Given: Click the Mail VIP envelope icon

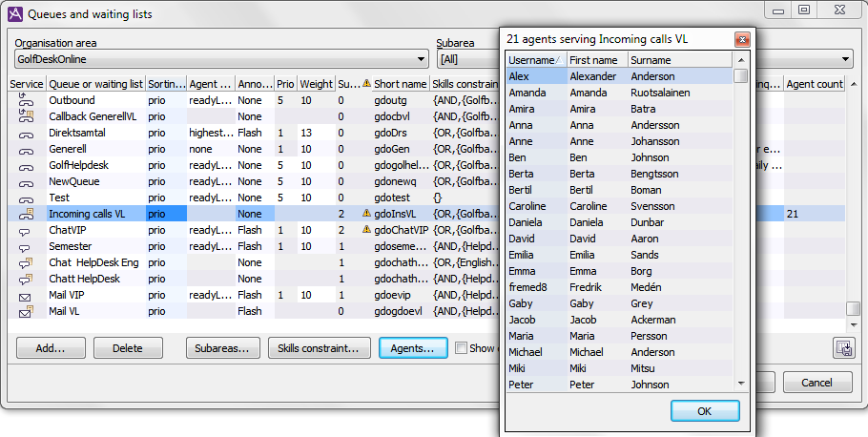Looking at the screenshot, I should (x=26, y=295).
